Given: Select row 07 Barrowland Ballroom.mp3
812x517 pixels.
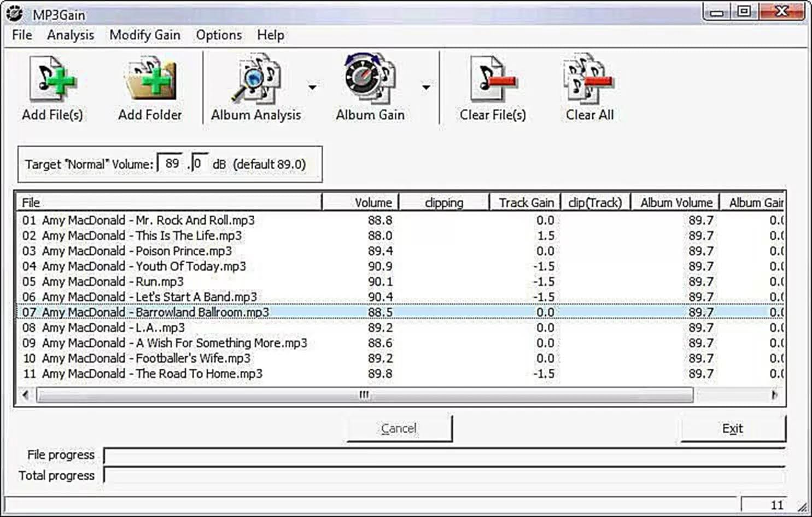Looking at the screenshot, I should click(x=400, y=312).
